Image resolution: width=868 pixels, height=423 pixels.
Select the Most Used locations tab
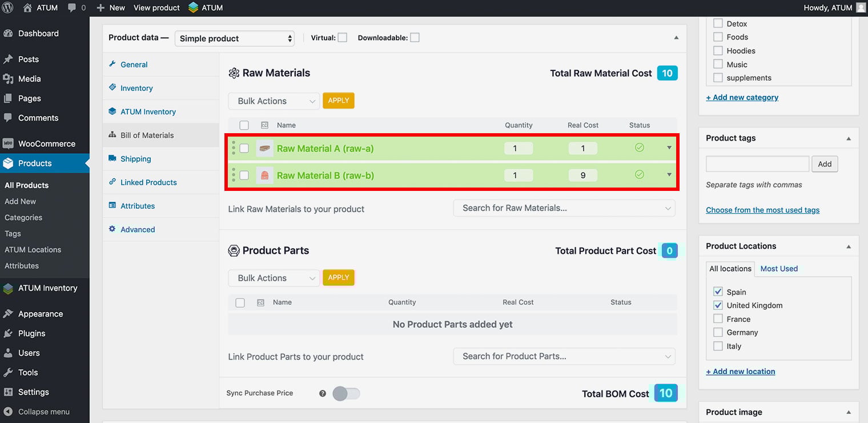(x=779, y=269)
